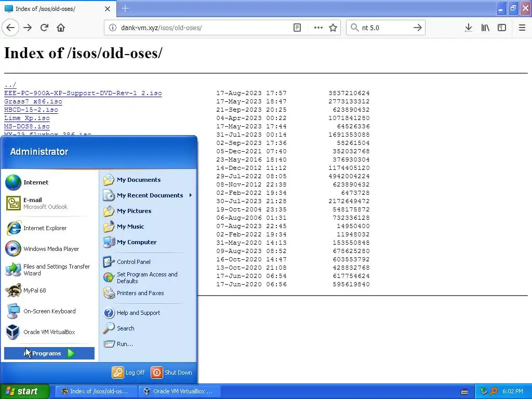Click the Shut Down button
This screenshot has height=399, width=532.
pos(171,373)
